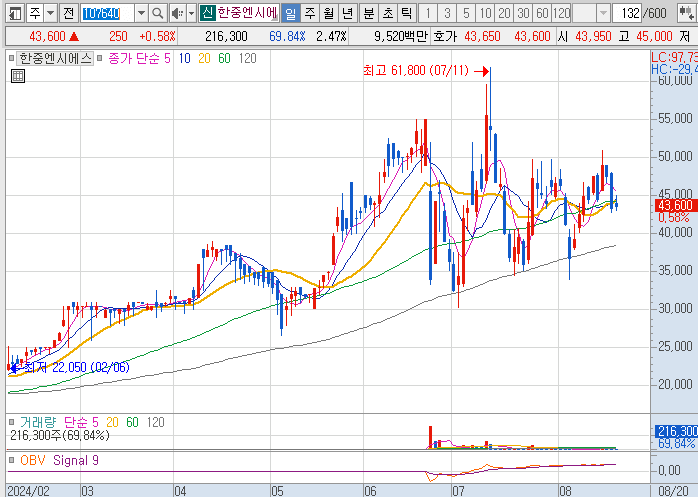Click the high price 45,000

tap(654, 37)
